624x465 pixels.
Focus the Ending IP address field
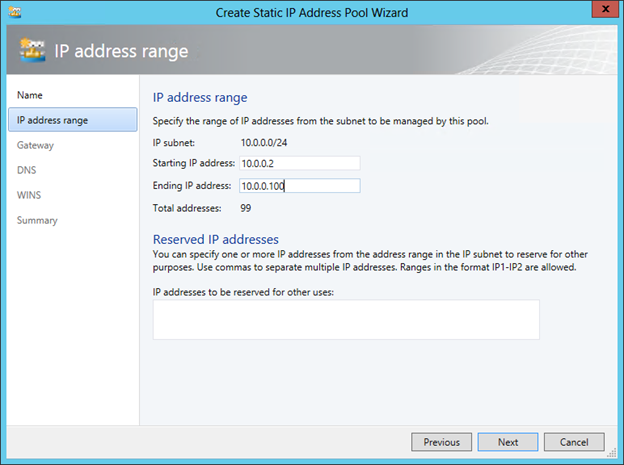[x=298, y=186]
